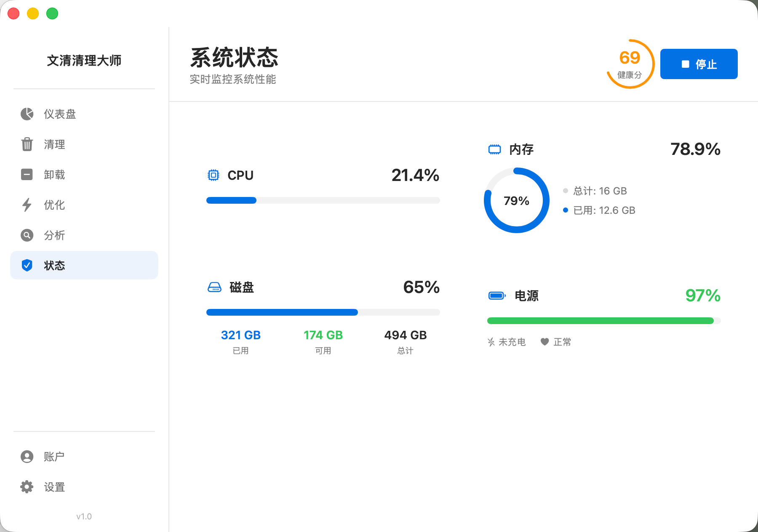Click the 实时监控系统性能 subtitle
Viewport: 758px width, 532px height.
pos(233,79)
